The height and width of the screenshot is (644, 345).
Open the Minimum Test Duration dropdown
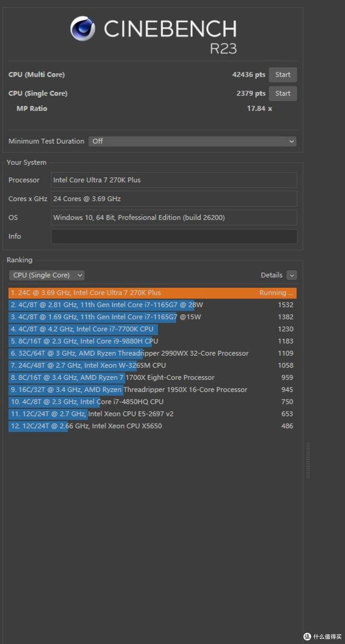192,141
